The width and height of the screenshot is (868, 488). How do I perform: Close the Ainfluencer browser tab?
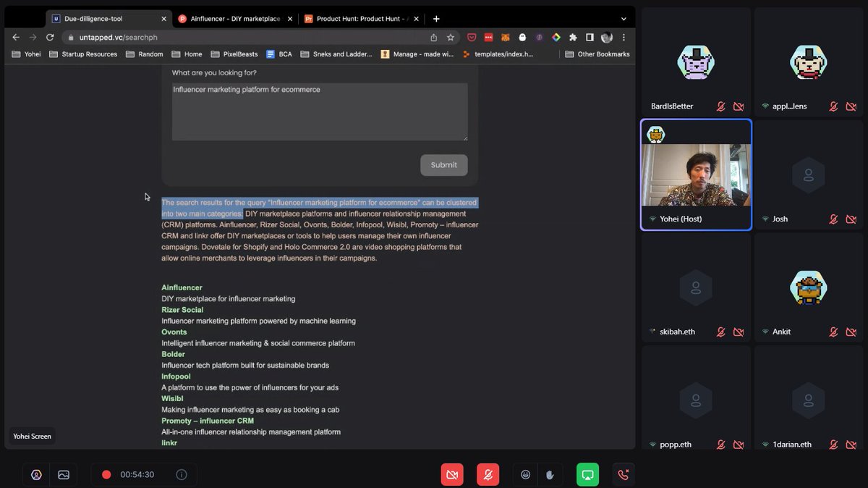coord(289,19)
